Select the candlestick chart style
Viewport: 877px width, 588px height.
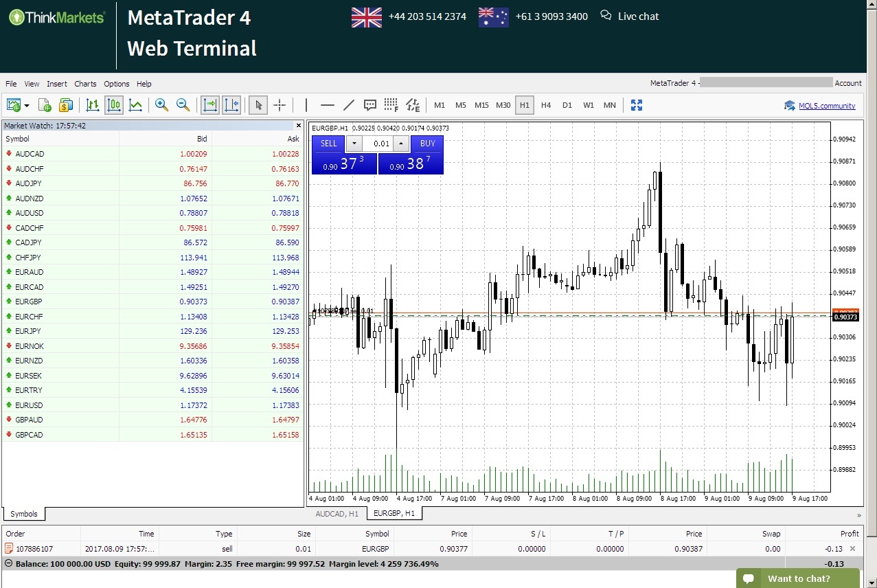click(x=114, y=104)
